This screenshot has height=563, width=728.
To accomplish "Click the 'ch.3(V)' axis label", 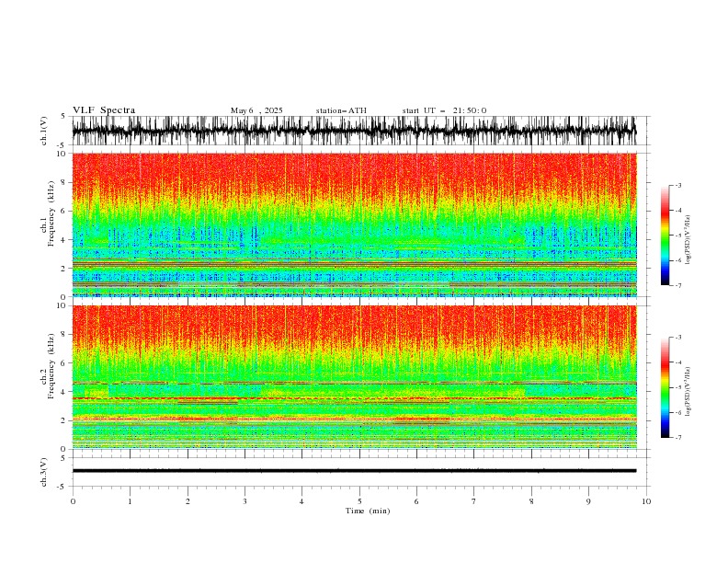I will pyautogui.click(x=44, y=472).
